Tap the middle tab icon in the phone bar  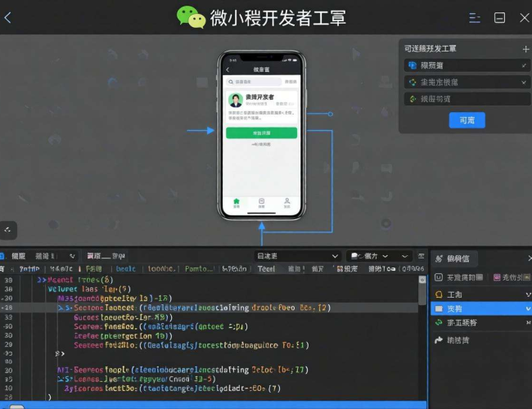261,203
